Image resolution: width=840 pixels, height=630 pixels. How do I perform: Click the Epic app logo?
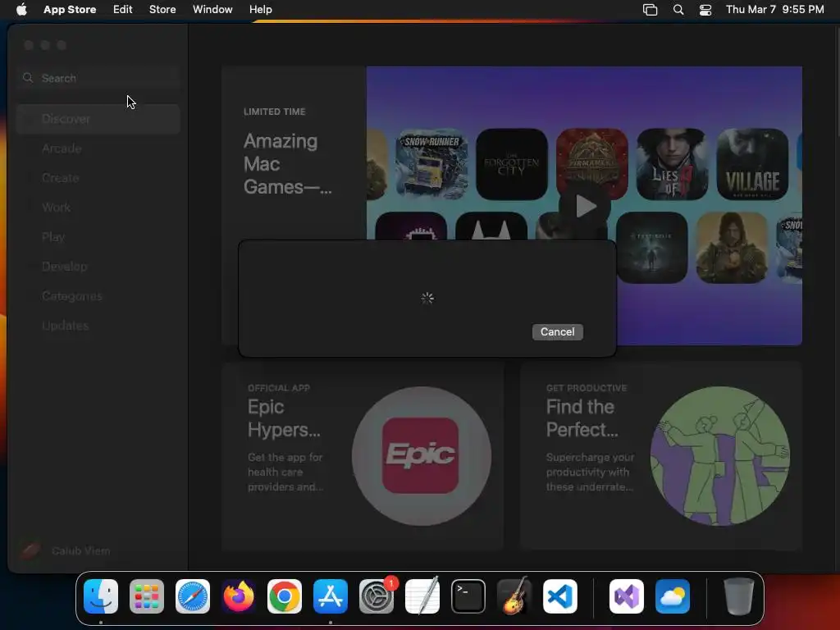coord(421,456)
